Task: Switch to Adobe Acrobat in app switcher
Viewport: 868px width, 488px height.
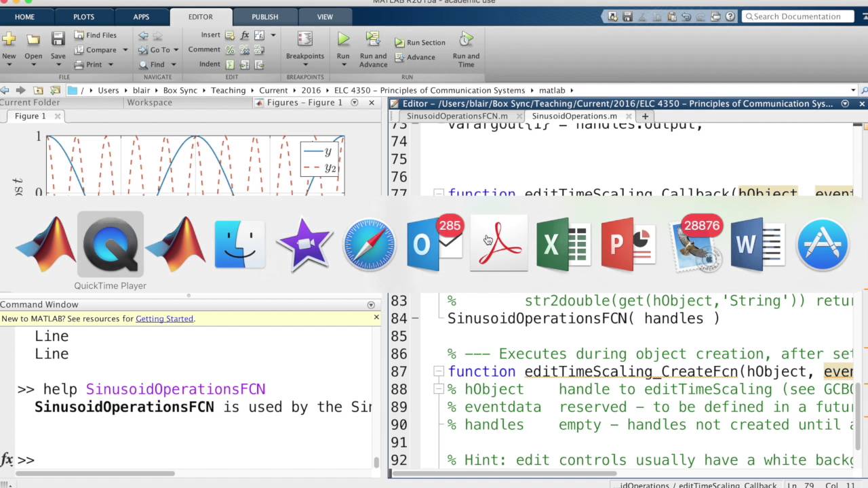Action: (498, 244)
